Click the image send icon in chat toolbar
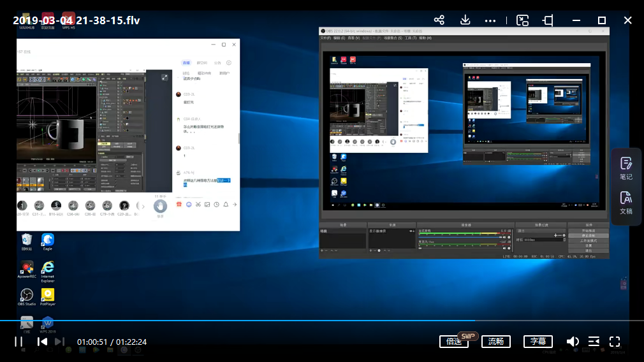Screen dimensions: 644x362 click(207, 205)
